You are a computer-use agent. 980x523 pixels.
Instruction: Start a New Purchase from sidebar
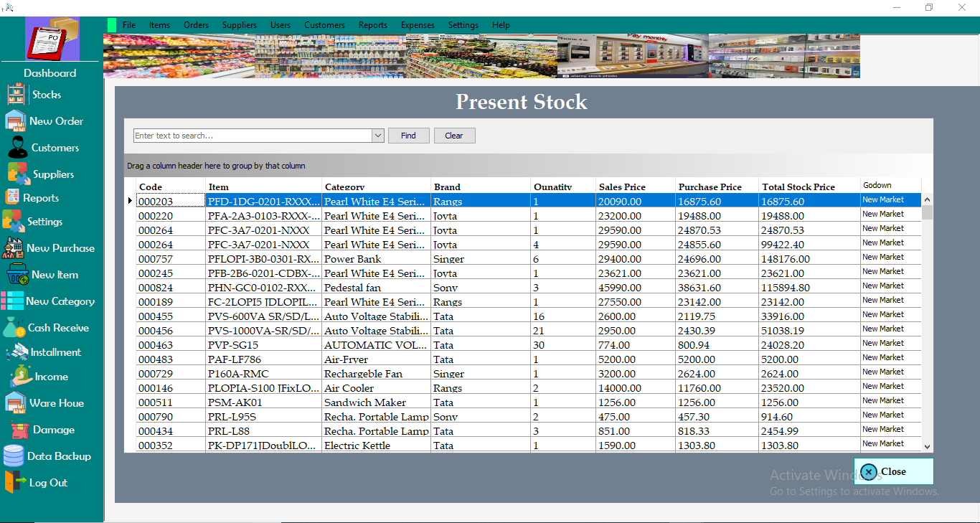click(57, 248)
